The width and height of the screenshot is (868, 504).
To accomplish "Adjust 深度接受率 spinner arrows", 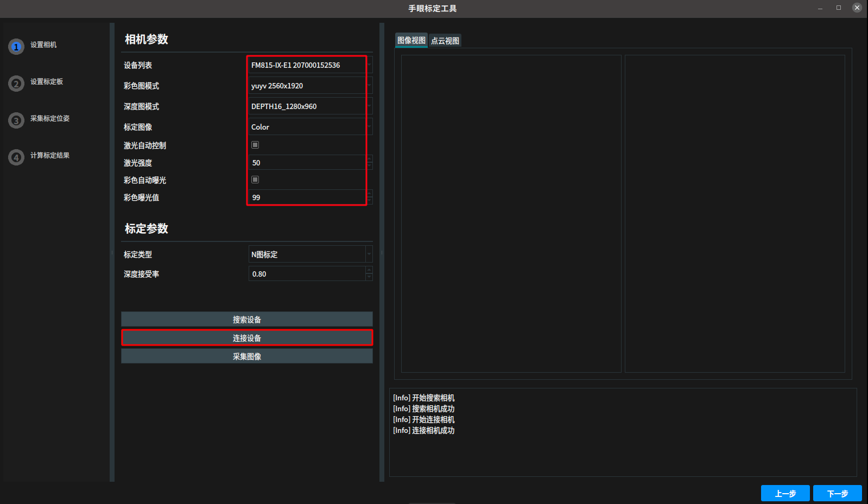I will (x=369, y=274).
